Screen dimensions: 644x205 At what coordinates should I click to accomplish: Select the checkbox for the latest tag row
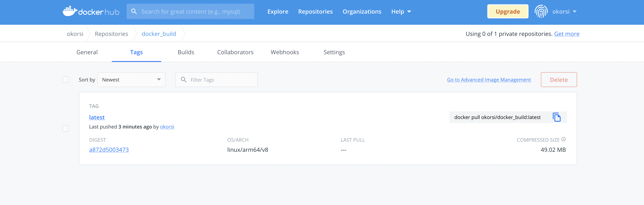click(65, 128)
